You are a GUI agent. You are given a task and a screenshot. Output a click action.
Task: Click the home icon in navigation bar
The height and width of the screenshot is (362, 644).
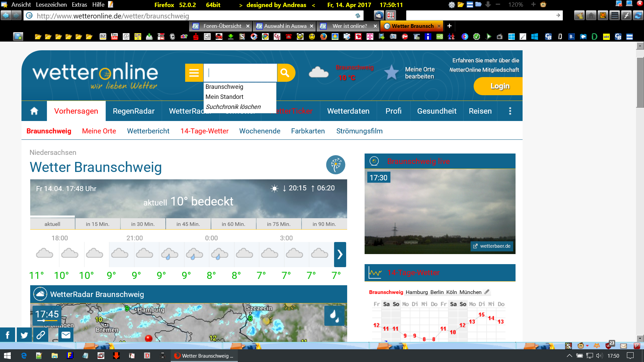coord(34,111)
